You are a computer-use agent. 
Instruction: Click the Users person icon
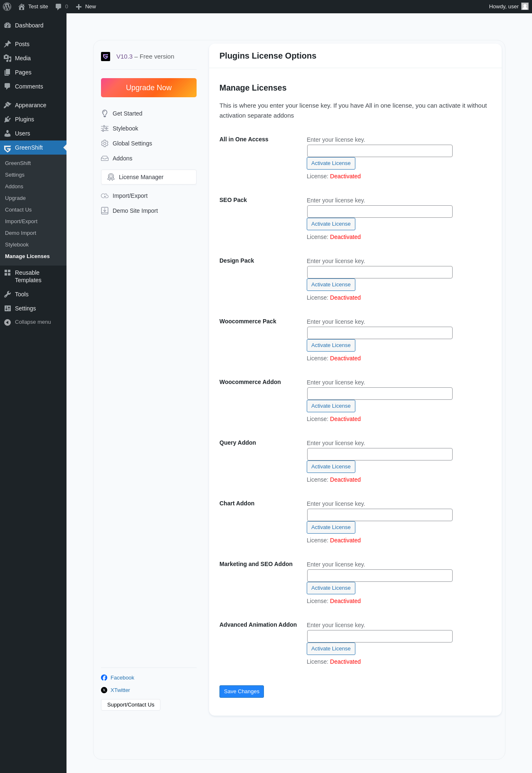[7, 133]
